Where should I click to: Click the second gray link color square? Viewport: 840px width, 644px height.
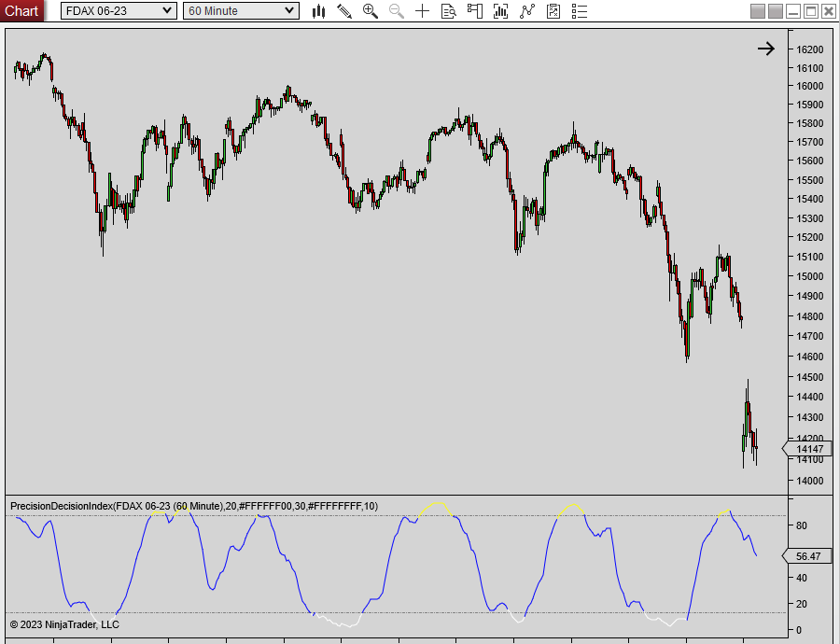coord(776,11)
